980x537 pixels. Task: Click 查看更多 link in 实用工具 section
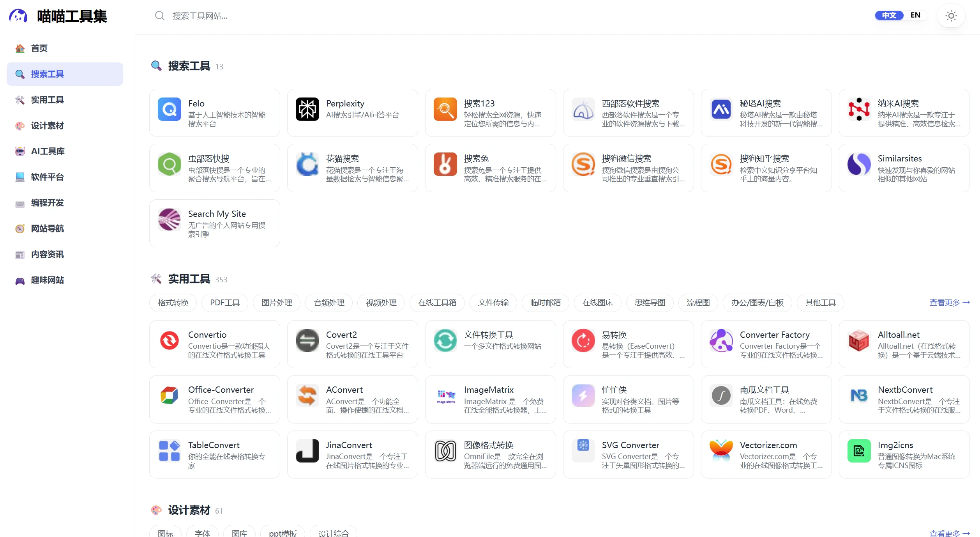tap(949, 303)
